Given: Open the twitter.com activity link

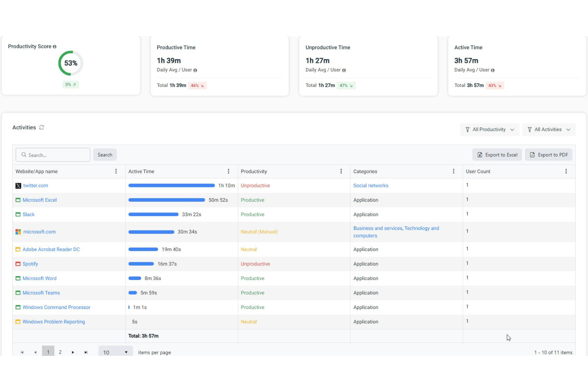Looking at the screenshot, I should pyautogui.click(x=36, y=185).
